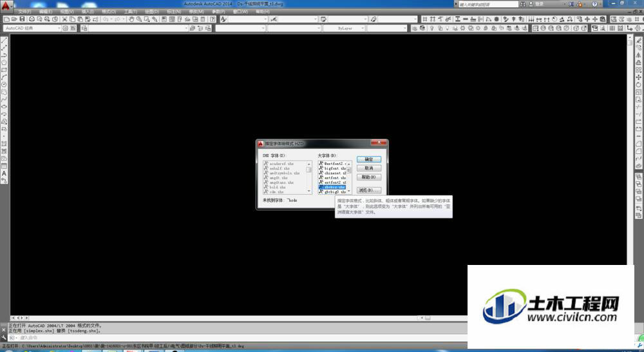The width and height of the screenshot is (644, 352).
Task: Click the keyword search input field
Action: [x=488, y=4]
